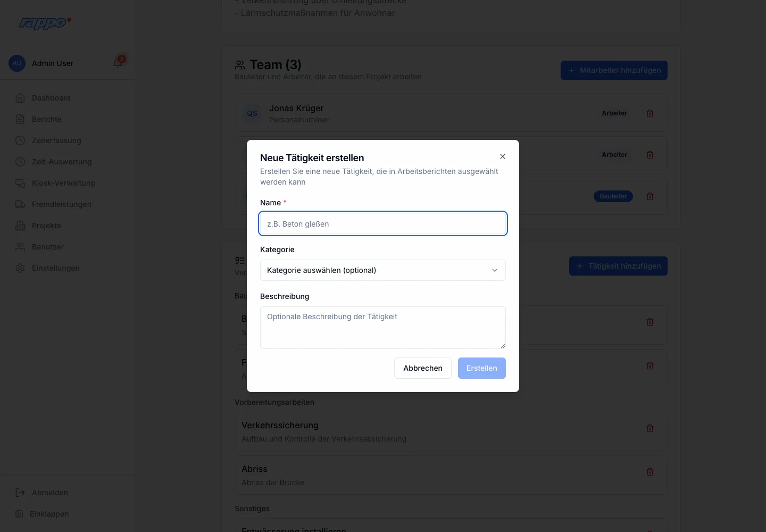The height and width of the screenshot is (532, 766).
Task: Click the Fremdleistungen truck icon
Action: pos(20,204)
